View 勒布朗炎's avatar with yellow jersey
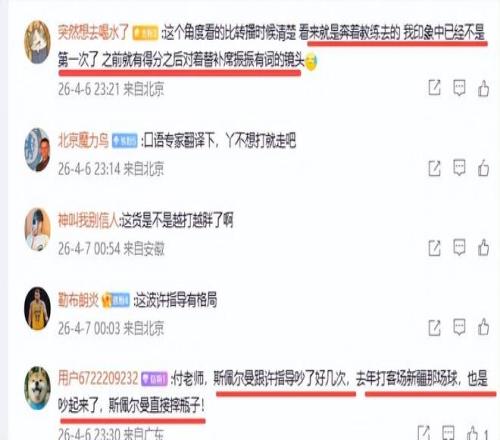Screen dimensions: 500x440 pyautogui.click(x=37, y=308)
